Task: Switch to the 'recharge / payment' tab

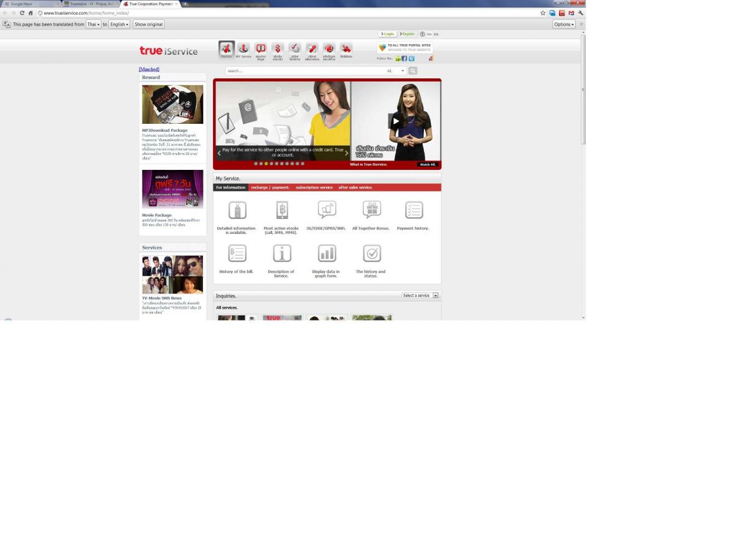Action: point(270,187)
